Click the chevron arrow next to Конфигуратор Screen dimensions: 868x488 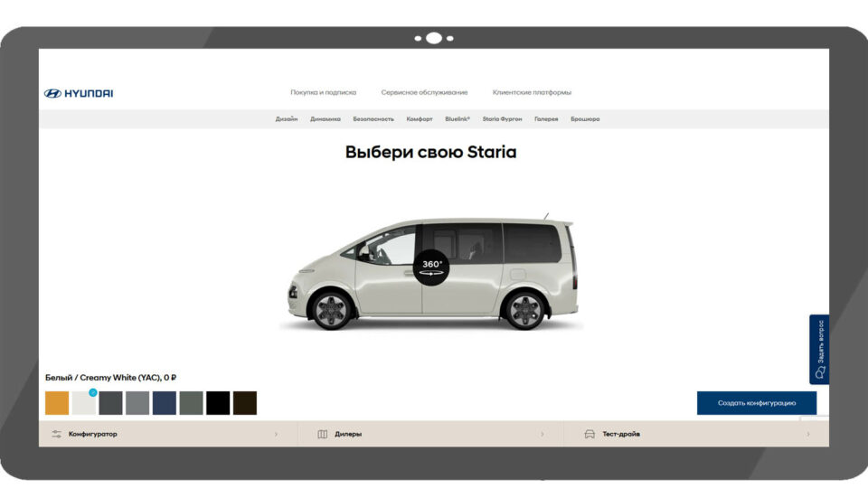click(x=276, y=435)
